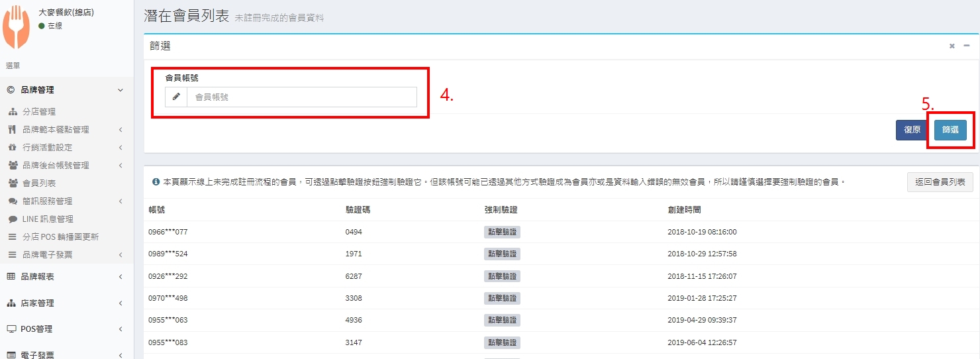Type in the 會員帳號 input field

(301, 97)
